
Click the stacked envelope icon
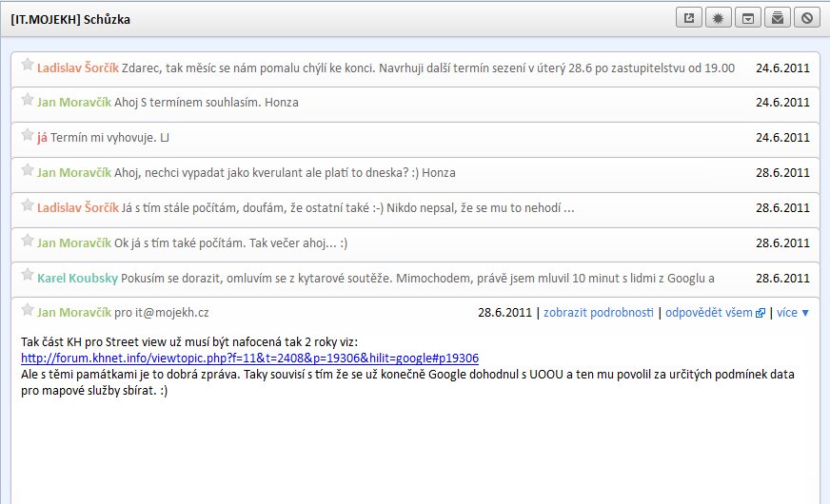(x=778, y=18)
